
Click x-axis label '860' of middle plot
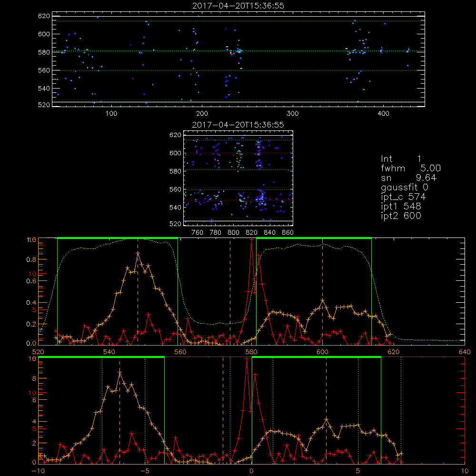pyautogui.click(x=288, y=233)
